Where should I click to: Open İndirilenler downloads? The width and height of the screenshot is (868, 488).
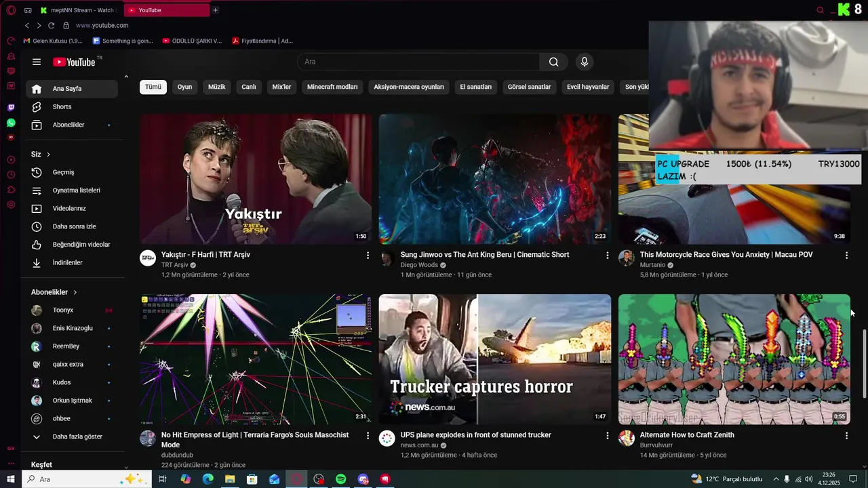tap(72, 262)
